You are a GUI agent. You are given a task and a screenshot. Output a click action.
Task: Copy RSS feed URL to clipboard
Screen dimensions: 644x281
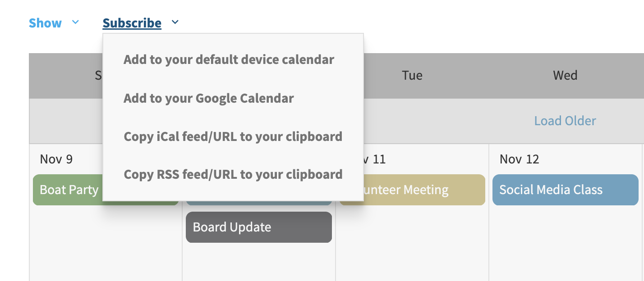233,174
